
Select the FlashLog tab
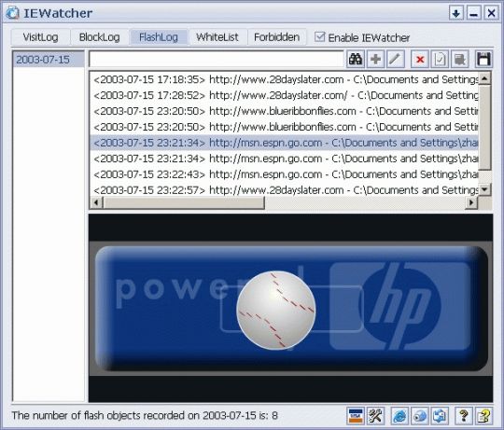pyautogui.click(x=159, y=37)
